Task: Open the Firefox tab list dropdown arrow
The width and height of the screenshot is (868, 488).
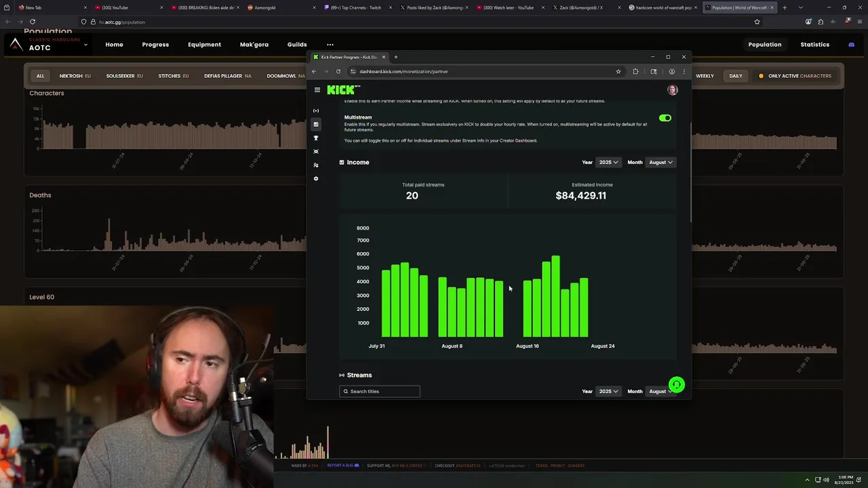Action: (801, 7)
